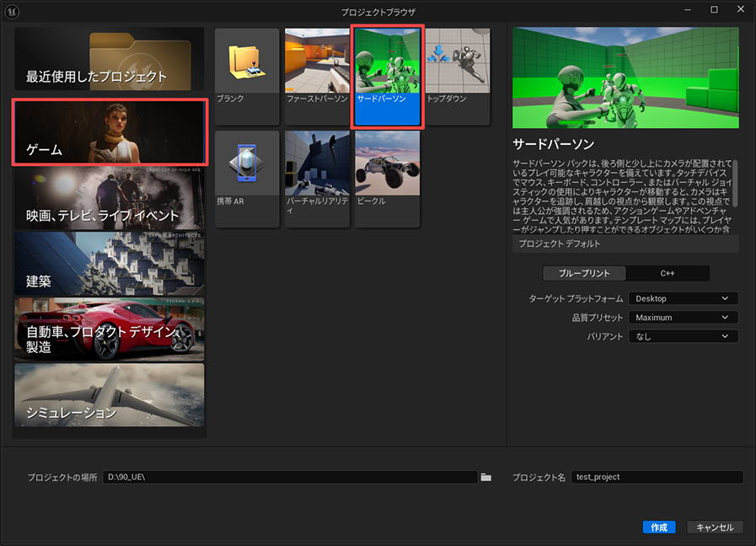The image size is (756, 546).
Task: Focus the プロジェクトの場所 path field
Action: [290, 477]
